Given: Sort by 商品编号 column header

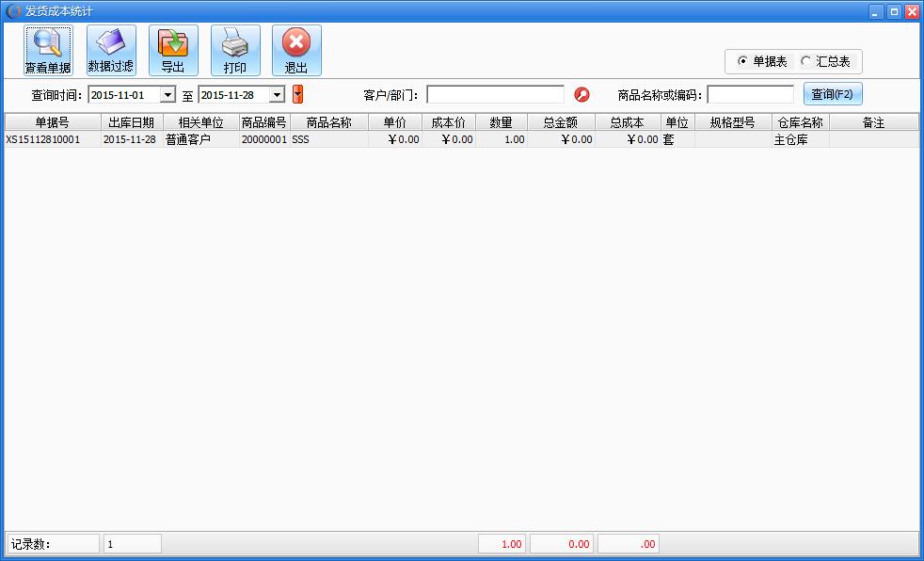Looking at the screenshot, I should (264, 122).
